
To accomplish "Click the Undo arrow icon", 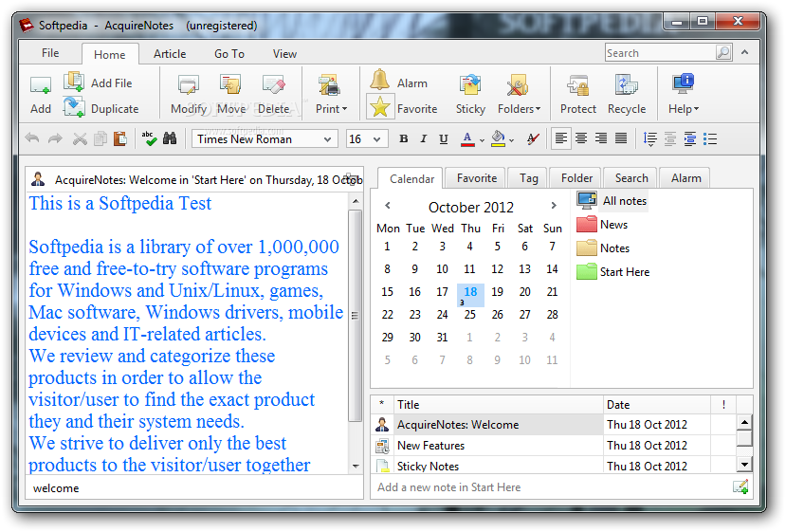I will tap(32, 138).
